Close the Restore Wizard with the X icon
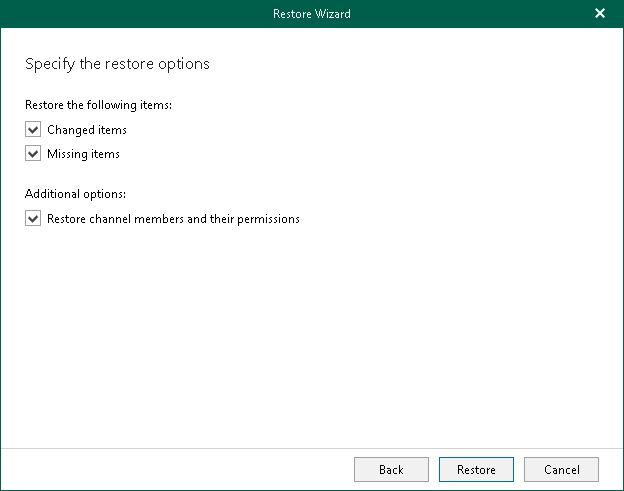 pos(600,14)
